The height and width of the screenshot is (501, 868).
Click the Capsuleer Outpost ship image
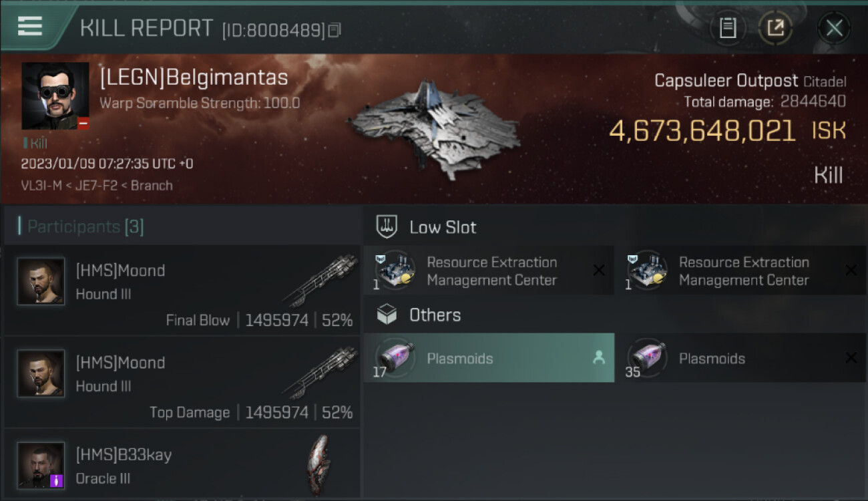(x=434, y=130)
